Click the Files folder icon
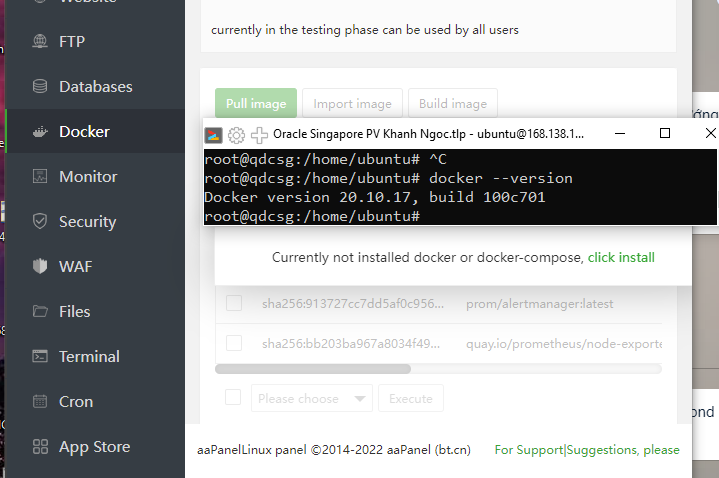Viewport: 719px width, 478px height. [x=41, y=312]
